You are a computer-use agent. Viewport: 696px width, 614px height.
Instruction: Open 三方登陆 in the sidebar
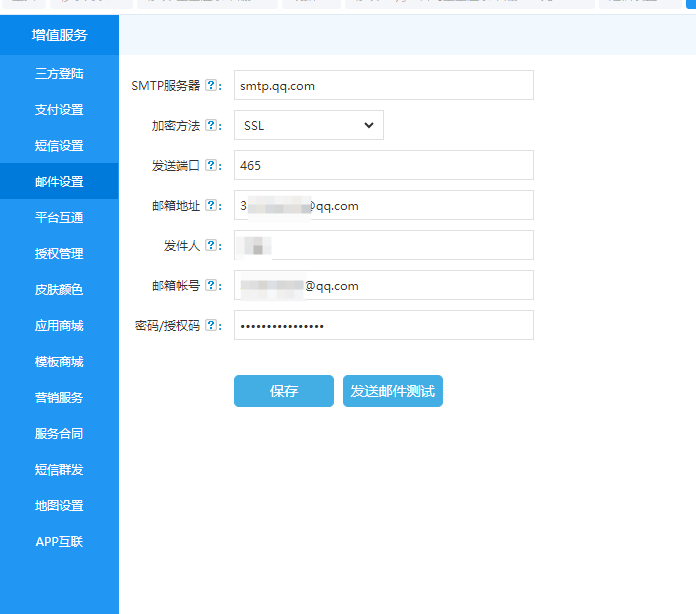pyautogui.click(x=59, y=74)
